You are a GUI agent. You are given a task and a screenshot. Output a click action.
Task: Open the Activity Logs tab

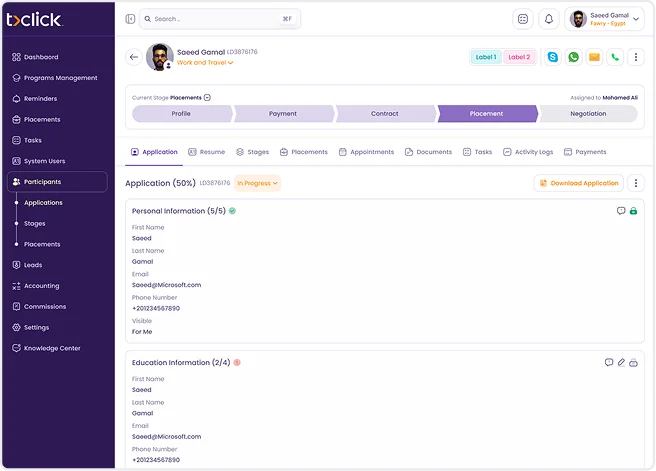pos(527,152)
